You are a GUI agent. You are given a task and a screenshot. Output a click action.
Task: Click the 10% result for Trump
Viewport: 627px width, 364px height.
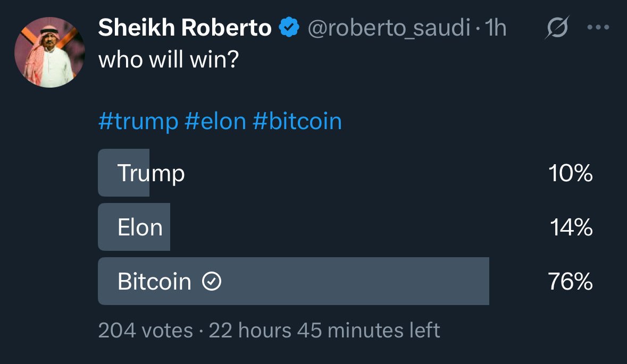pyautogui.click(x=570, y=173)
